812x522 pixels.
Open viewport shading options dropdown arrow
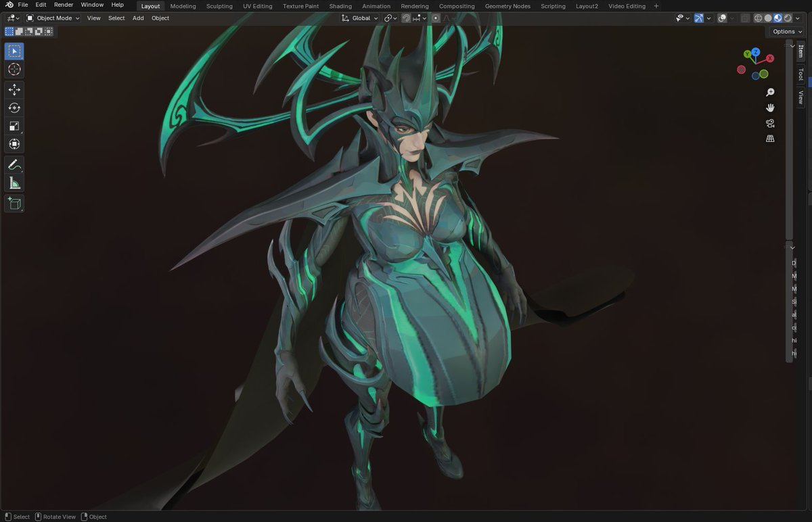coord(797,18)
